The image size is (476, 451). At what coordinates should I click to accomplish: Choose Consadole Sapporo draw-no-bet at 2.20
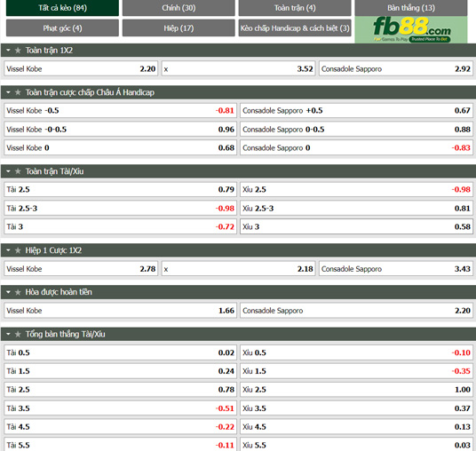point(356,311)
